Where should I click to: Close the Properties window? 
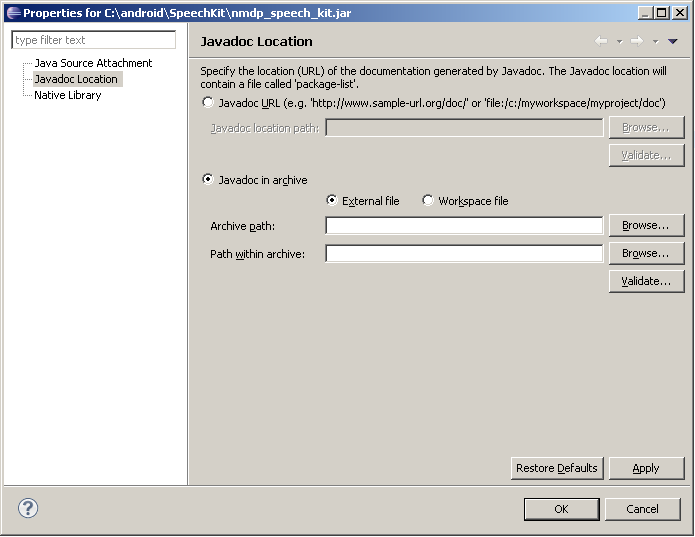pos(679,13)
